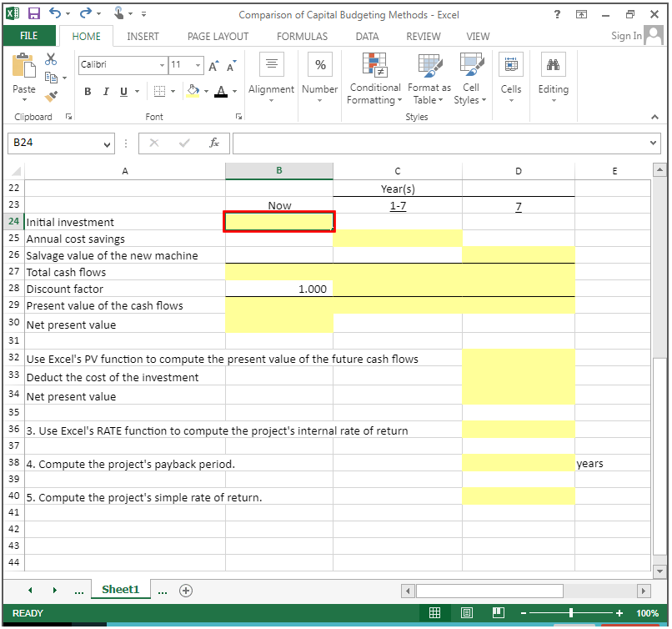Select the Net present value cell B30
This screenshot has width=672, height=629.
(278, 324)
